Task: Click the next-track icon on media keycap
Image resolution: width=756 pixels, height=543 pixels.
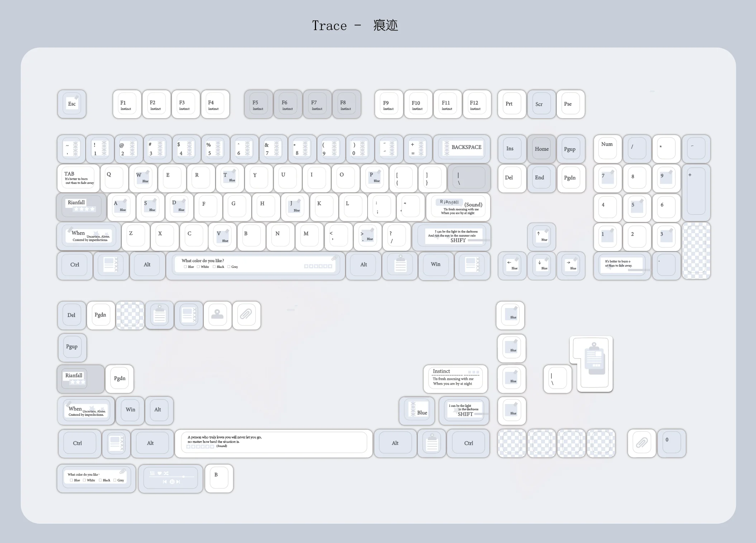Action: (x=178, y=482)
